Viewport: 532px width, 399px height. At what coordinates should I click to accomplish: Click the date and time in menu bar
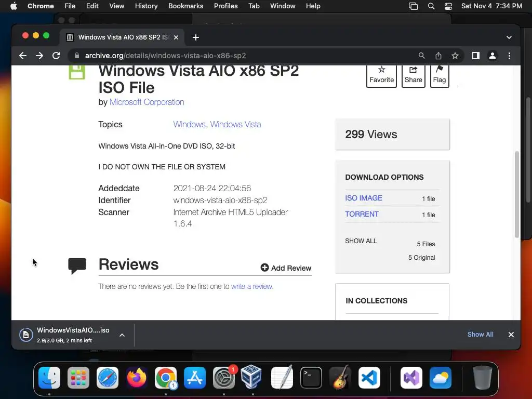point(491,6)
